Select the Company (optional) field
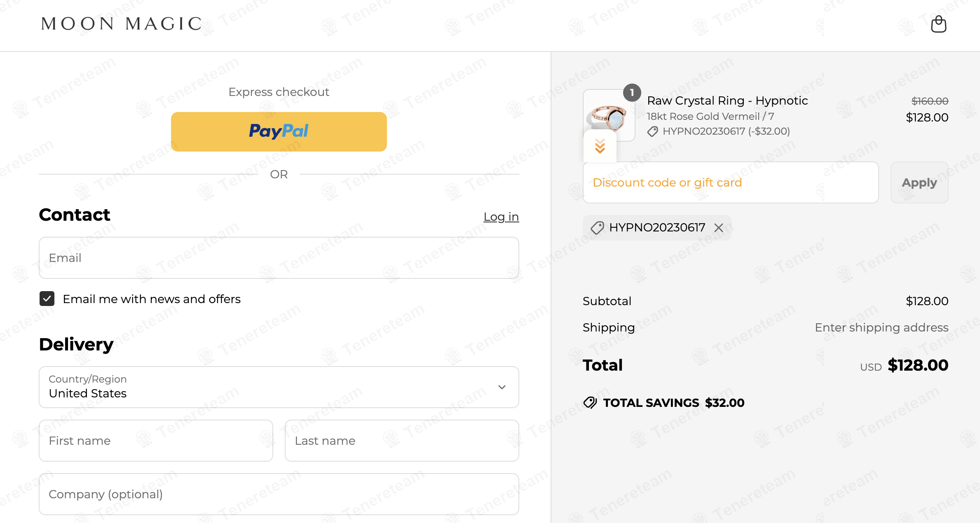Screen dimensions: 980x523 coord(279,494)
